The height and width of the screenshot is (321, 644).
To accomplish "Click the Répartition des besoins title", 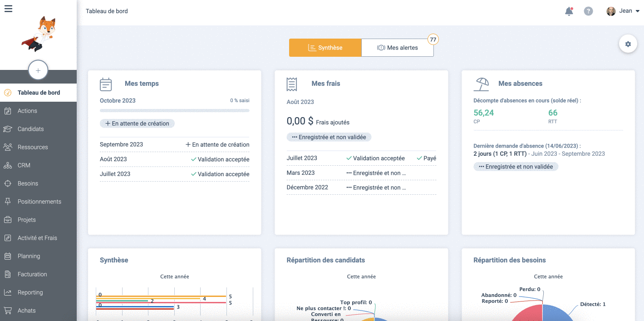I will click(510, 260).
